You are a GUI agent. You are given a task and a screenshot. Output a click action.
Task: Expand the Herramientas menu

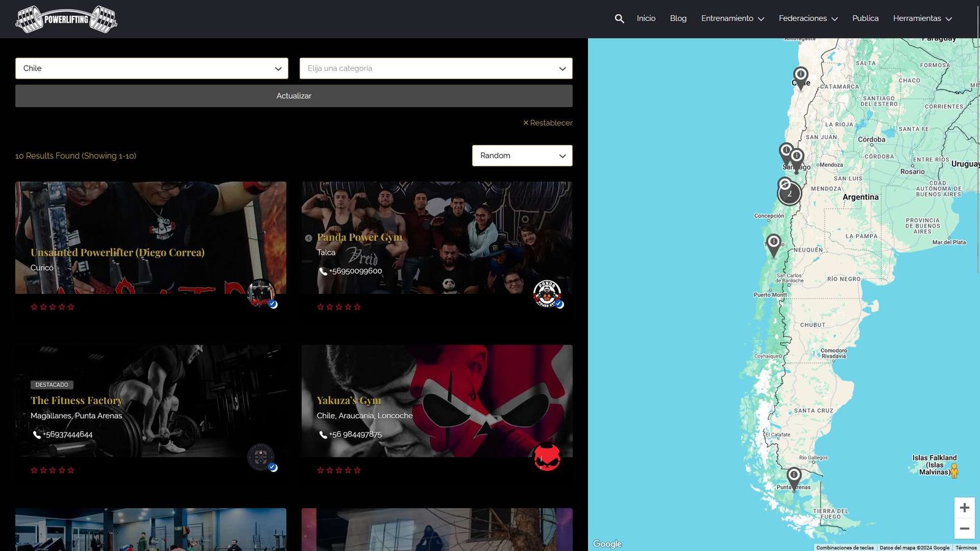tap(922, 18)
